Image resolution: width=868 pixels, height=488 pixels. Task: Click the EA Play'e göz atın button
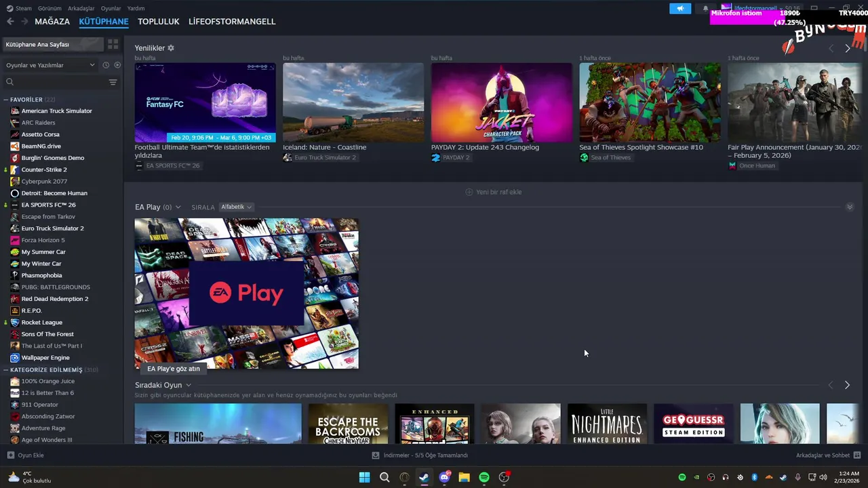pyautogui.click(x=174, y=369)
